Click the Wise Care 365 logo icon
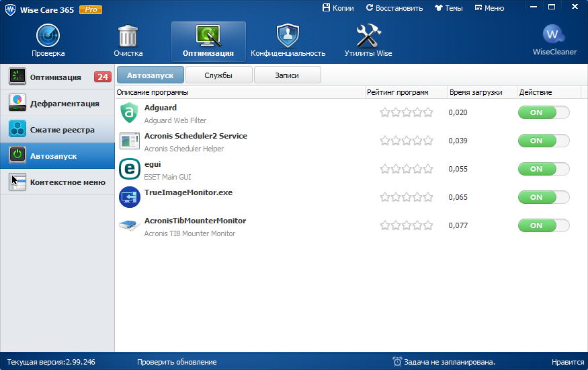The width and height of the screenshot is (588, 370). 10,9
